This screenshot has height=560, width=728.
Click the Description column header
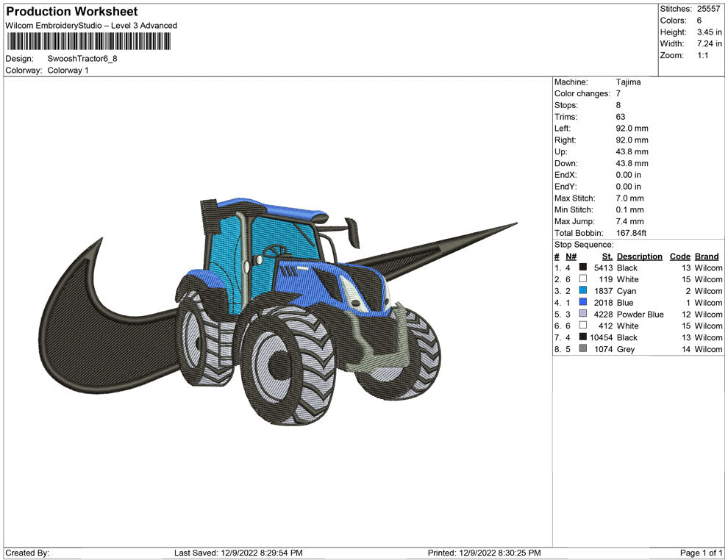[x=639, y=256]
